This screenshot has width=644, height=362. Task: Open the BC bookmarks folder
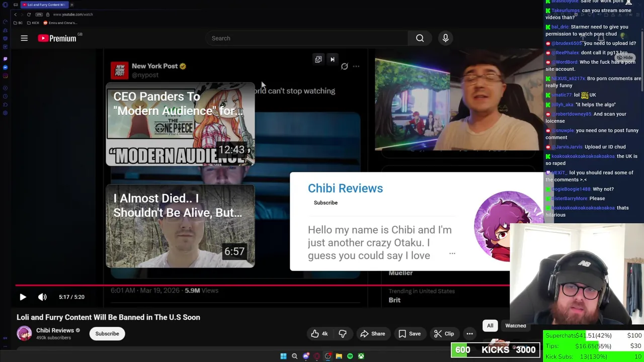coord(18,23)
